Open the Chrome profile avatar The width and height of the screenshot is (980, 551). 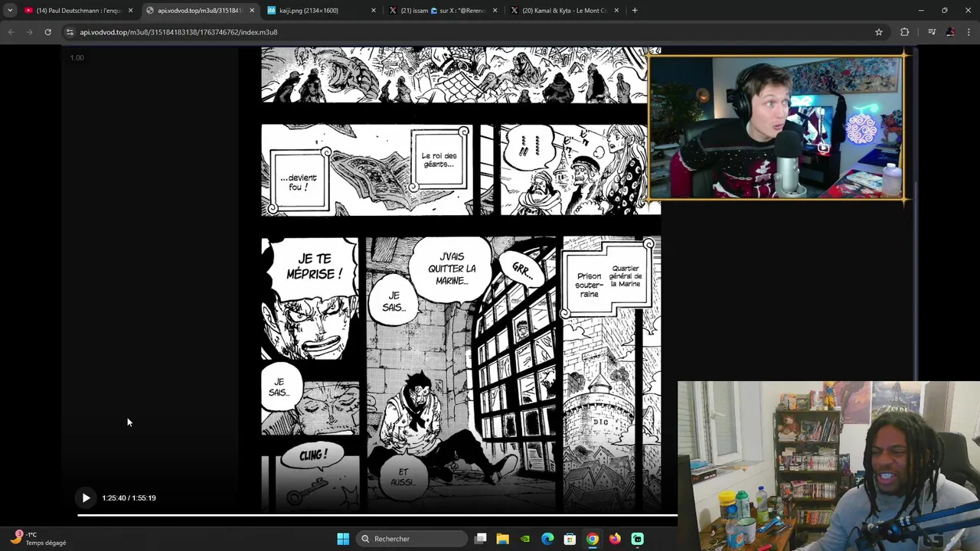click(950, 32)
